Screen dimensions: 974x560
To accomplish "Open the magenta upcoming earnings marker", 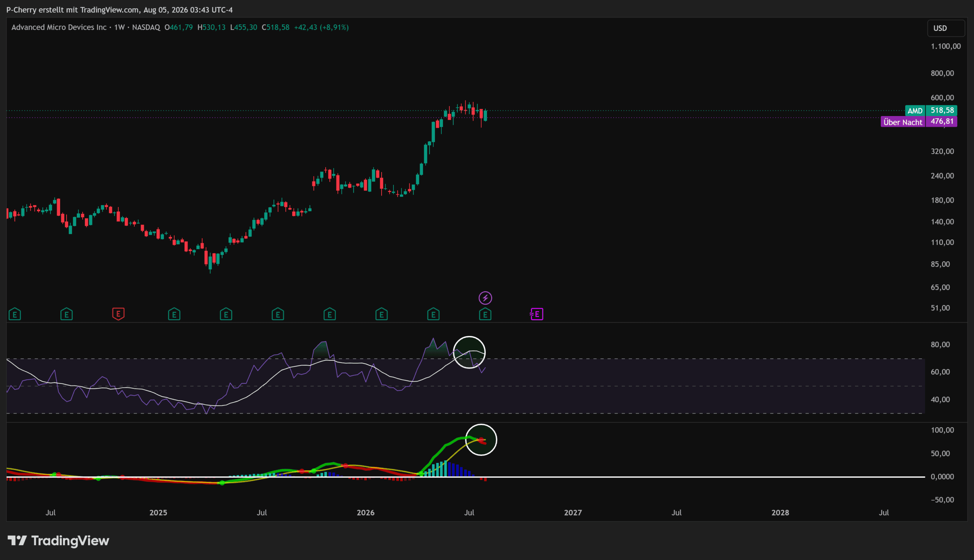I will coord(536,314).
